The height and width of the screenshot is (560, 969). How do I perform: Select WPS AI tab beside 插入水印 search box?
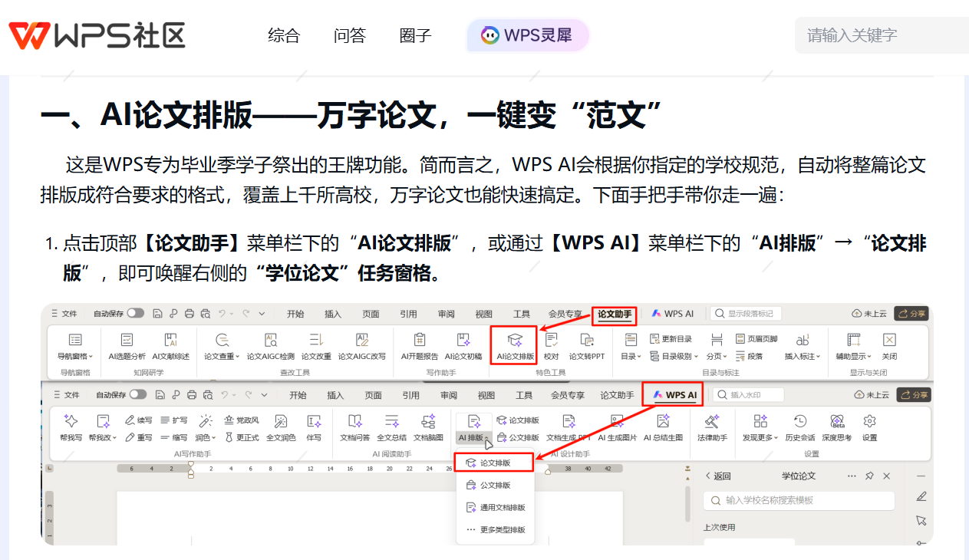click(675, 395)
